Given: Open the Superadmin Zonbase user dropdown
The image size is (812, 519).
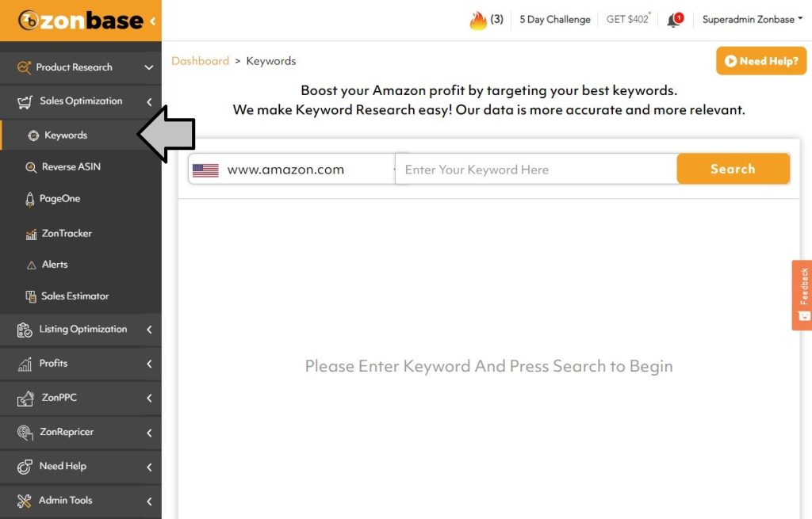Looking at the screenshot, I should 752,20.
